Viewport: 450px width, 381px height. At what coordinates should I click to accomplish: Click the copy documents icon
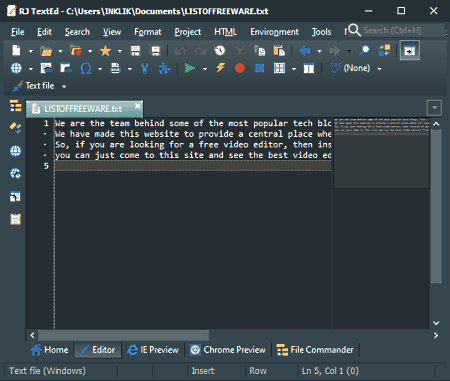260,51
